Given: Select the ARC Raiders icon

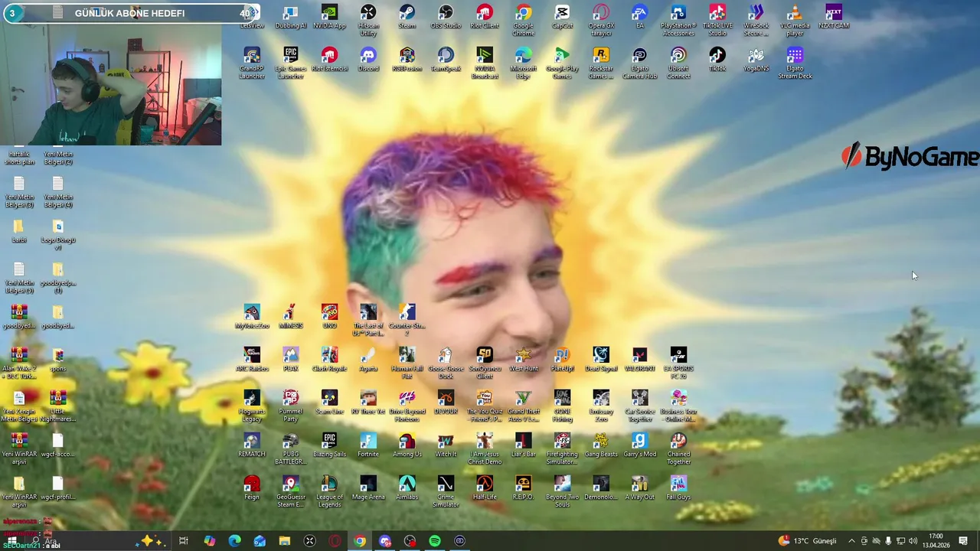Looking at the screenshot, I should 252,360.
